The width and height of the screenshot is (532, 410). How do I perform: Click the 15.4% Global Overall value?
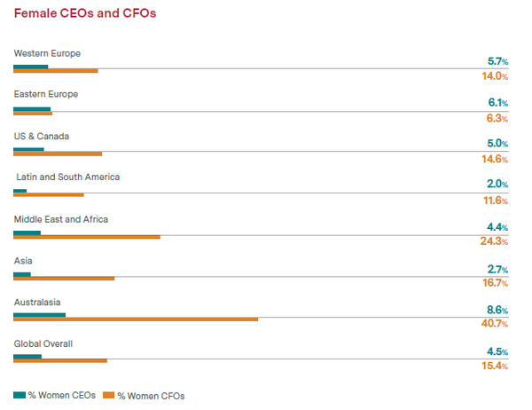[x=494, y=366]
